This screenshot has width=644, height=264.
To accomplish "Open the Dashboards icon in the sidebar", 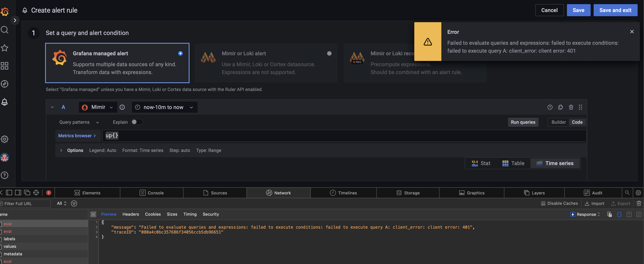I will tap(5, 66).
